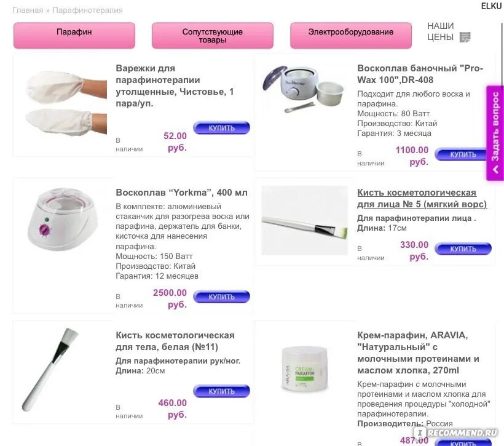Viewport: 504px width, 446px height.
Task: Open the Задать вопрос side panel
Action: tap(495, 133)
